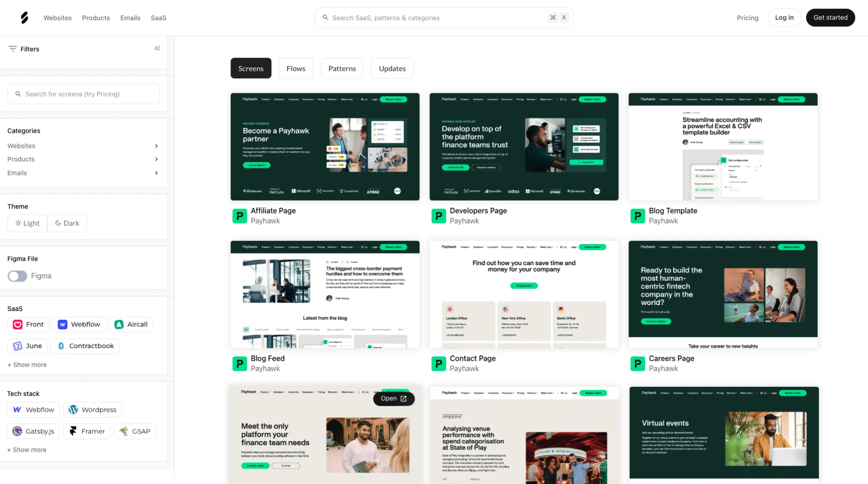Open the cross-border payment blog feed thumbnail

pos(325,294)
